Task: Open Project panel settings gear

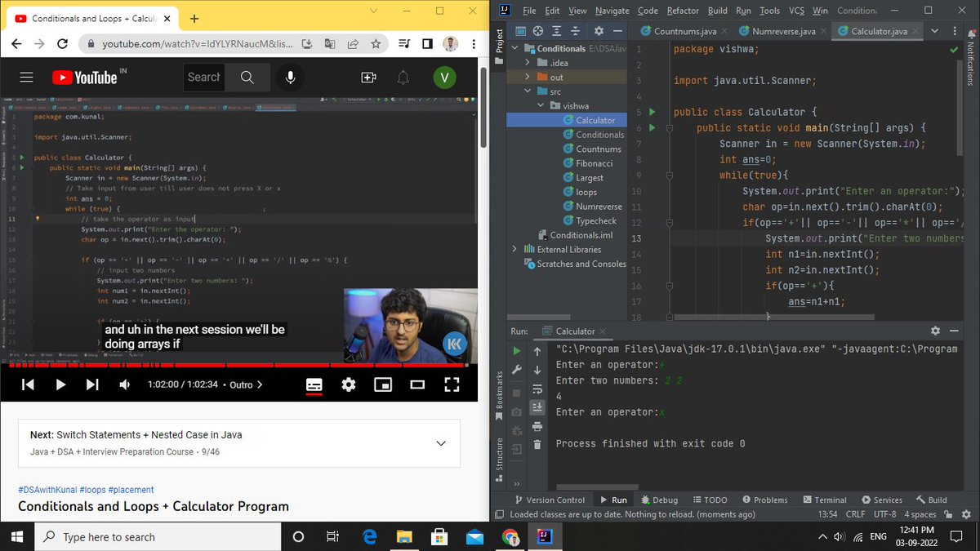Action: point(598,31)
